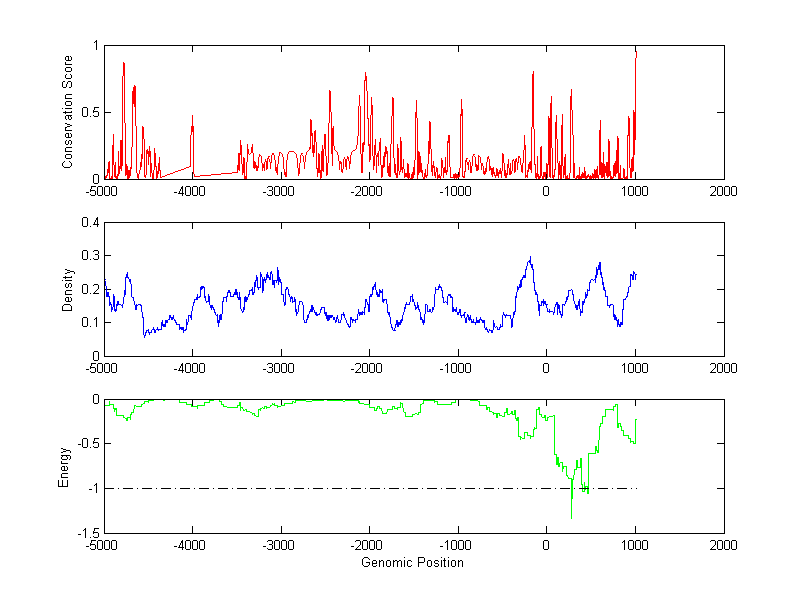Select the lowest green spike in Energy plot
Screen dimensions: 800x599
(x=571, y=515)
